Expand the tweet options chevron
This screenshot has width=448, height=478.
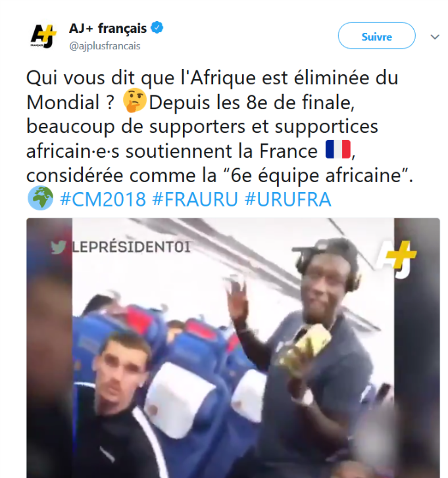pyautogui.click(x=435, y=37)
